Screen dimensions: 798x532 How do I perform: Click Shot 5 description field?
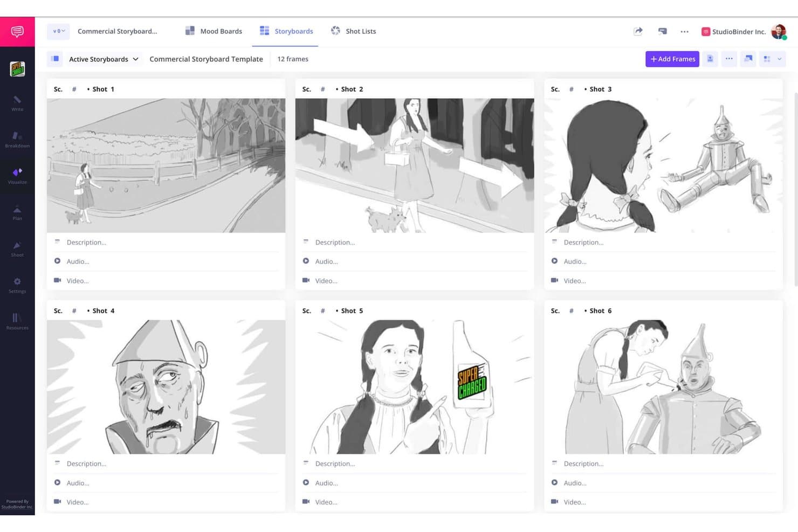pyautogui.click(x=415, y=464)
